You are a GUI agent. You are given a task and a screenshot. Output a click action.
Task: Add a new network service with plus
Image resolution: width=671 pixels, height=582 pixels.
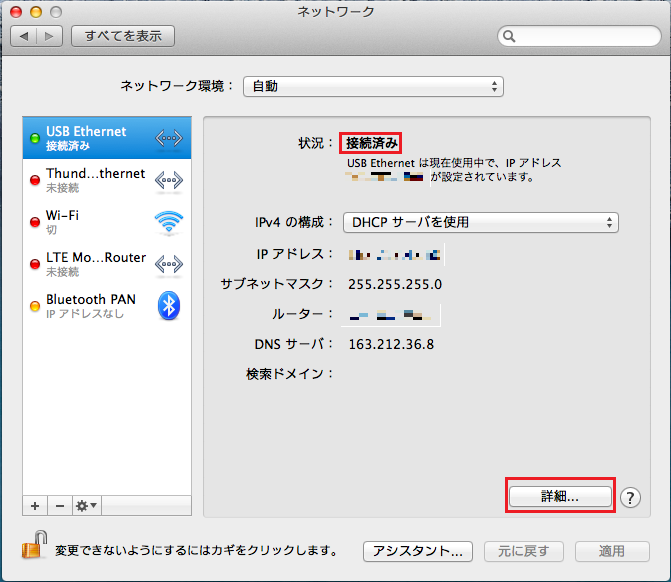pos(34,506)
